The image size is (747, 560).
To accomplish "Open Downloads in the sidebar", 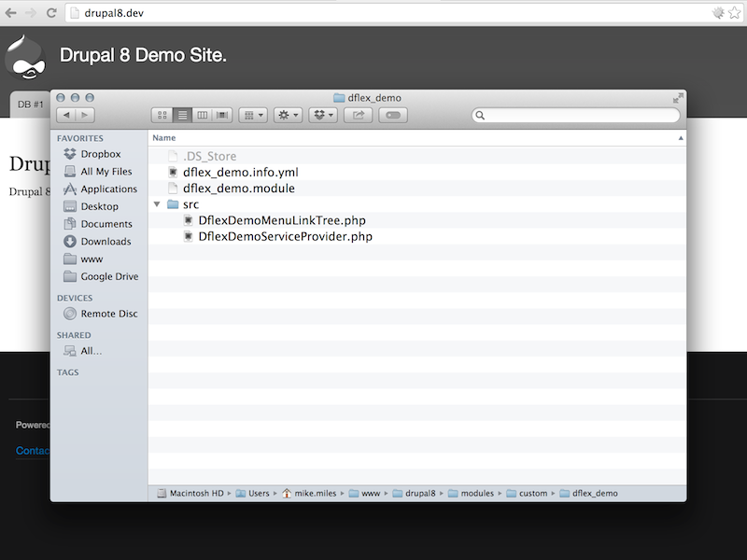I will click(x=106, y=242).
